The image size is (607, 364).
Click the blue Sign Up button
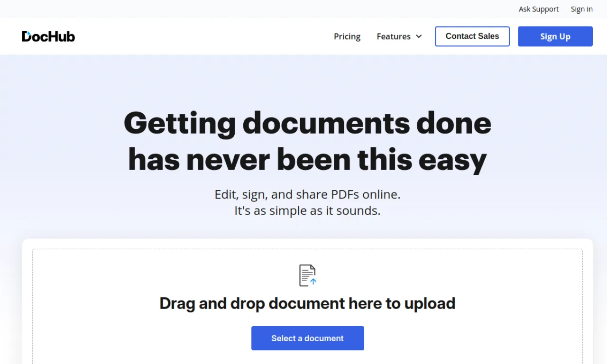click(555, 36)
